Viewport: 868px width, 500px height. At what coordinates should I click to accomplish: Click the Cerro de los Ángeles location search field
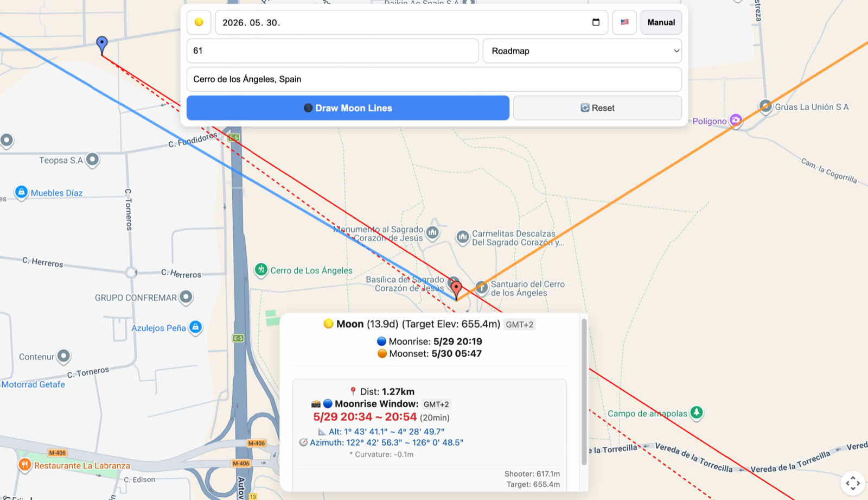pyautogui.click(x=434, y=79)
